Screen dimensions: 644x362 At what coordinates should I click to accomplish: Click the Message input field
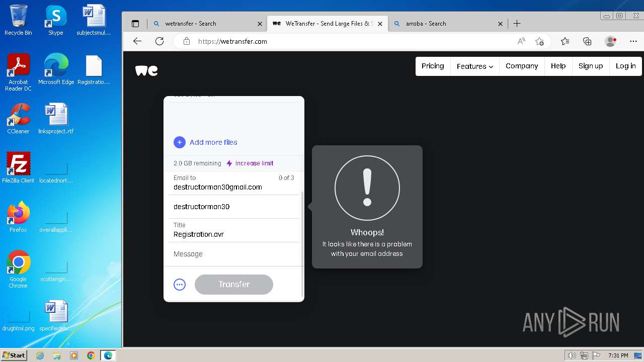coord(234,254)
